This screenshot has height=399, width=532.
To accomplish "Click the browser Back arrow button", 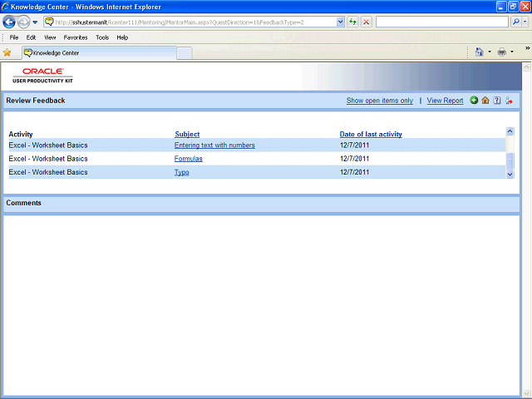I will point(9,22).
